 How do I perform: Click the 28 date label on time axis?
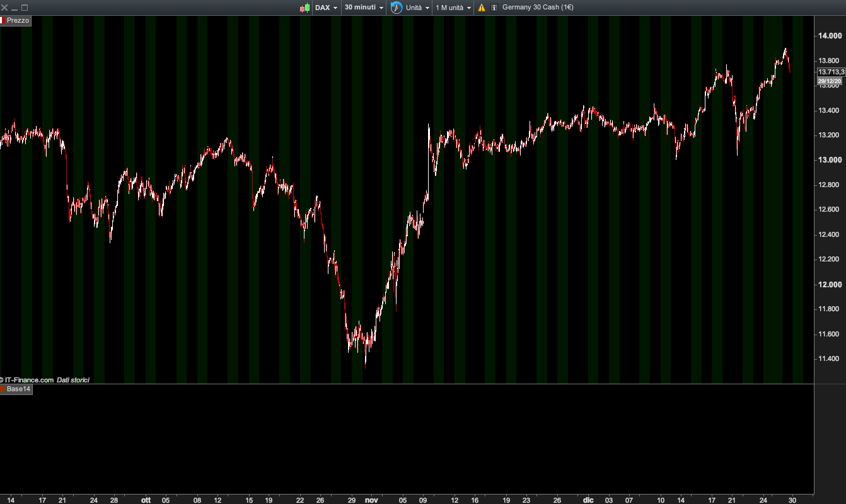(x=114, y=500)
